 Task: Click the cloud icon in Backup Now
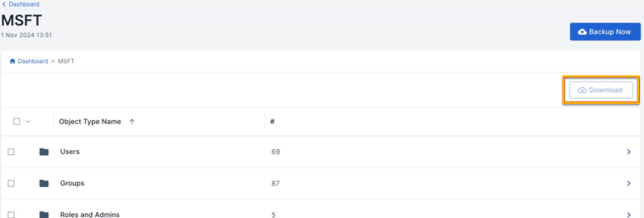582,32
